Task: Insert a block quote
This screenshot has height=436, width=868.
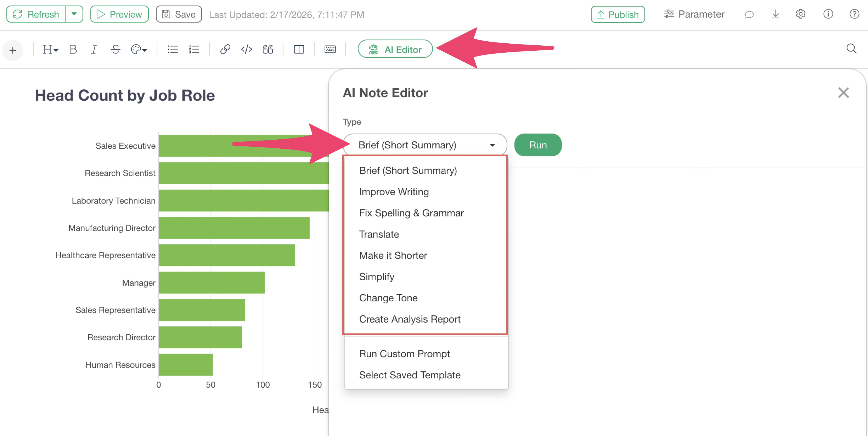Action: pyautogui.click(x=268, y=49)
